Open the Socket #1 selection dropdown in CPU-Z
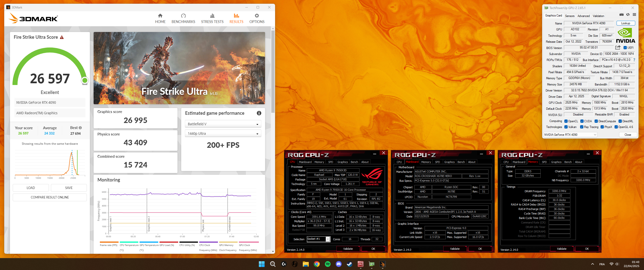Screen dimensions: 644x270 coord(319,239)
